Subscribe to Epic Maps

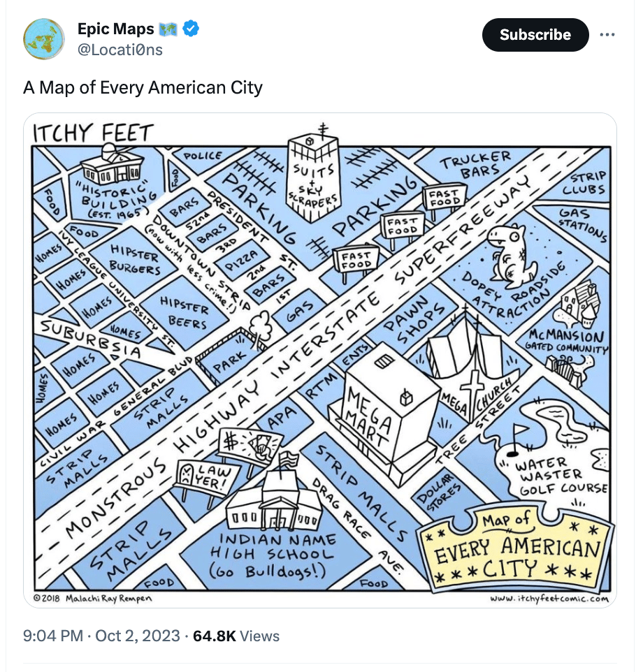(535, 35)
